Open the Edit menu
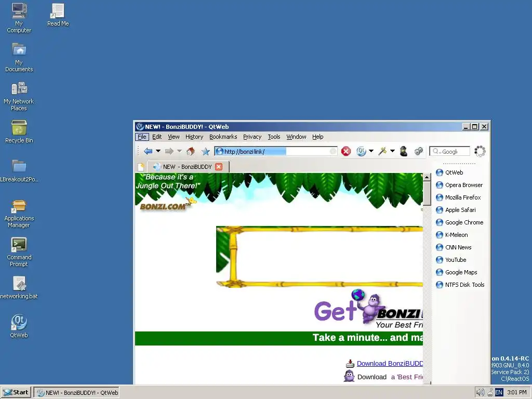Viewport: 532px width, 399px height. tap(157, 137)
